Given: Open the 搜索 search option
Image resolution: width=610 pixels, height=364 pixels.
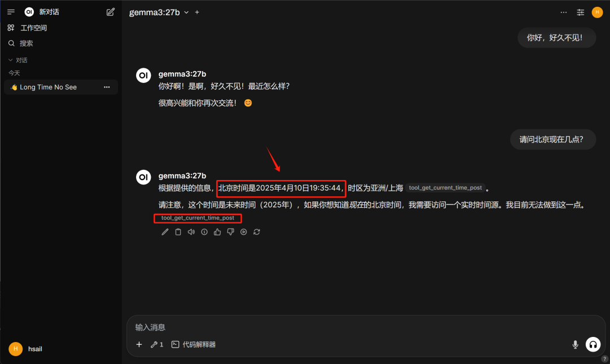Looking at the screenshot, I should 21,43.
